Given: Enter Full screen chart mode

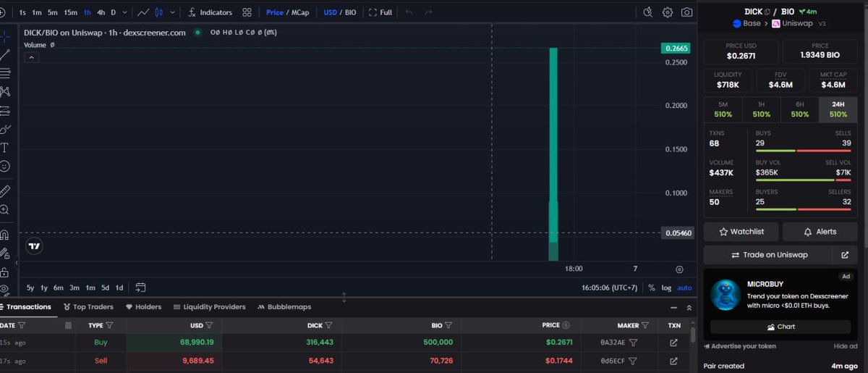Looking at the screenshot, I should (x=380, y=12).
